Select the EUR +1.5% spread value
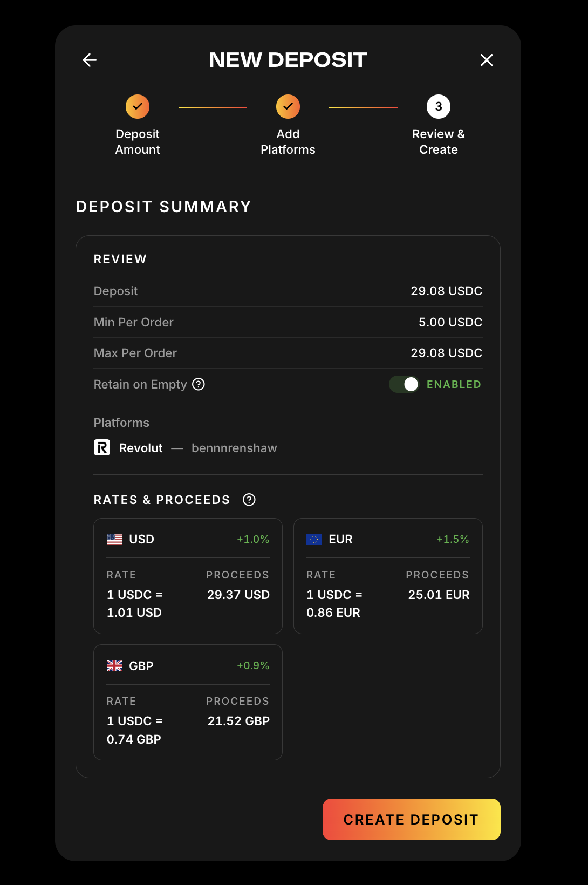 (x=453, y=539)
